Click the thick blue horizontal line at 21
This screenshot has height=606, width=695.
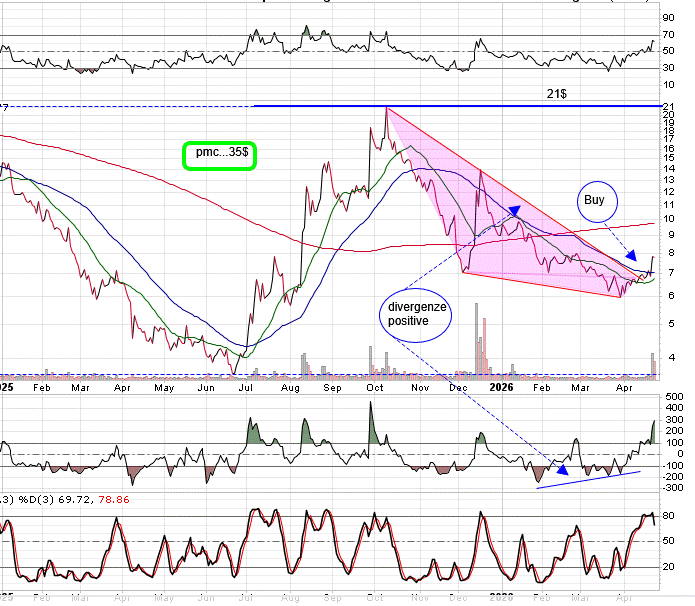pos(450,105)
